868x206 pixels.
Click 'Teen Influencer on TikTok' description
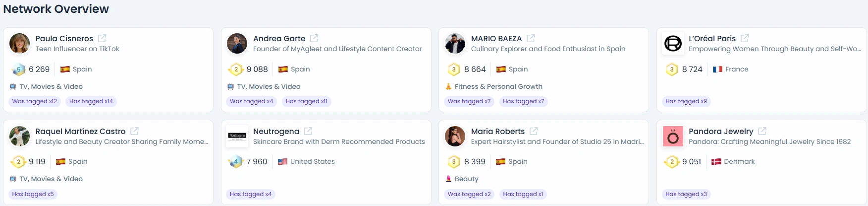coord(77,49)
